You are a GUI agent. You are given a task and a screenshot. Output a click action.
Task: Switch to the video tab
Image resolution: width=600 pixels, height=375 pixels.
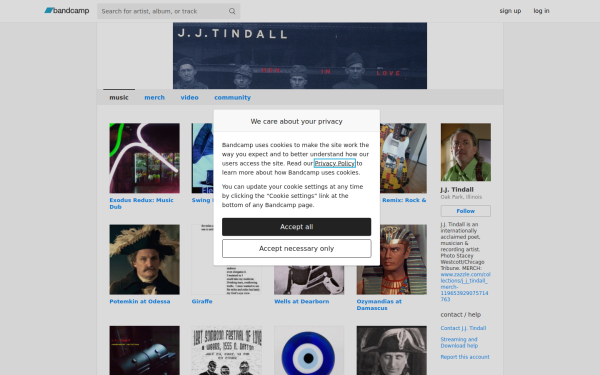pos(189,98)
